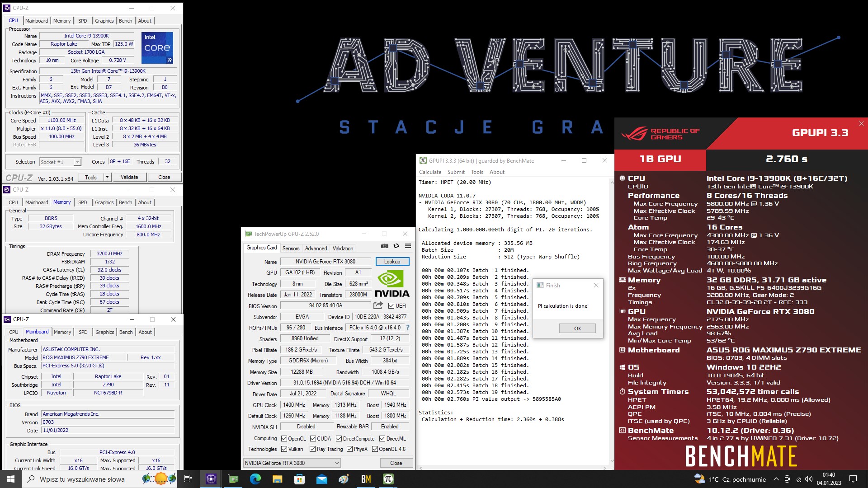The image size is (868, 488).
Task: Share the BIOS version with the export icon
Action: (x=378, y=305)
